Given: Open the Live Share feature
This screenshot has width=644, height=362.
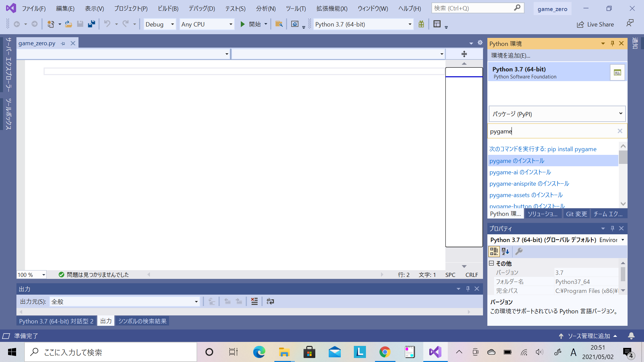Looking at the screenshot, I should 595,24.
